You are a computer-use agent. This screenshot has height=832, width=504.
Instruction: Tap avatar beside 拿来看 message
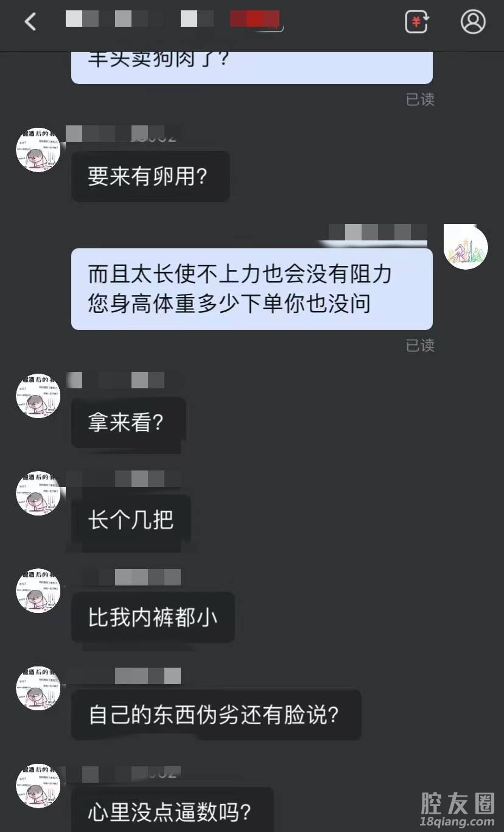click(38, 396)
